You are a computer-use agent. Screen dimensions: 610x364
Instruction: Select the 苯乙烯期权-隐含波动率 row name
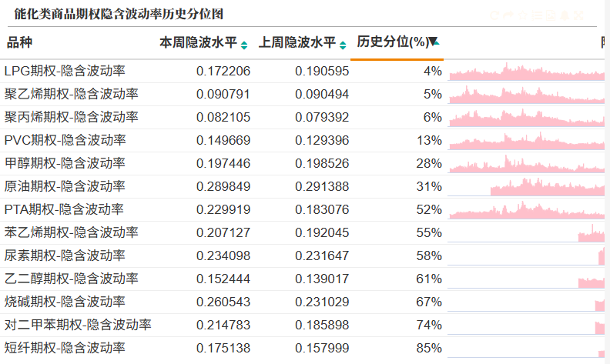point(71,232)
